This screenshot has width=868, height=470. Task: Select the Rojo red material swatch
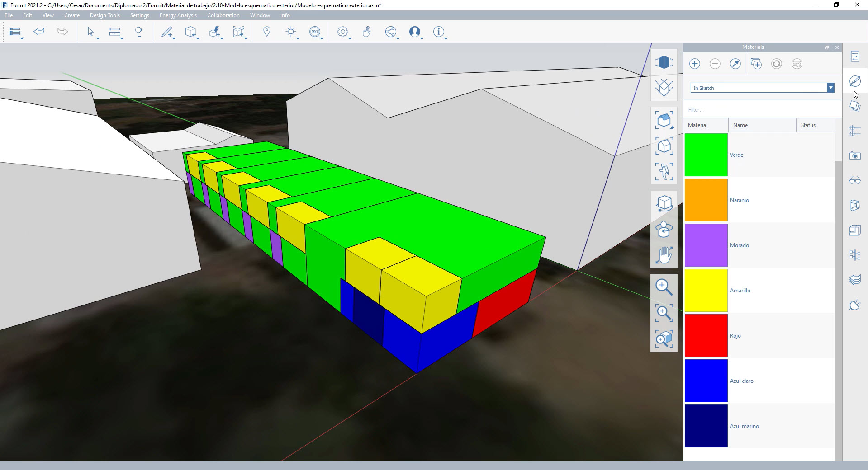click(706, 335)
